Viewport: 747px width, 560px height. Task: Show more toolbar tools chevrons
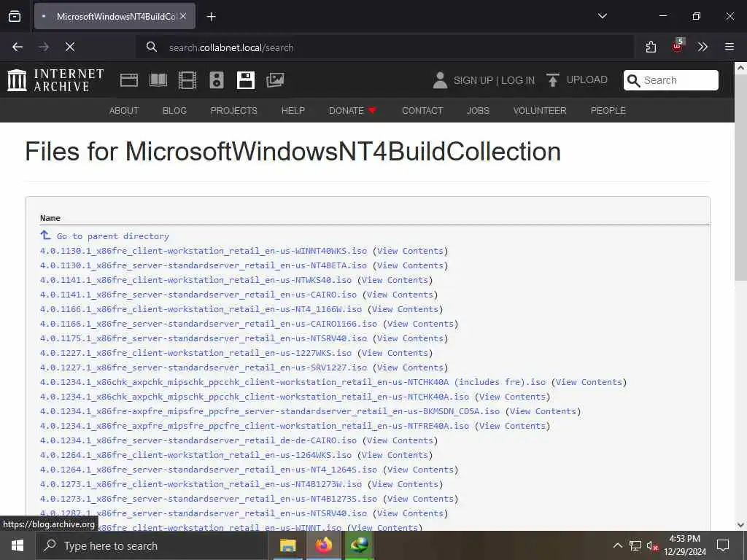[x=703, y=47]
